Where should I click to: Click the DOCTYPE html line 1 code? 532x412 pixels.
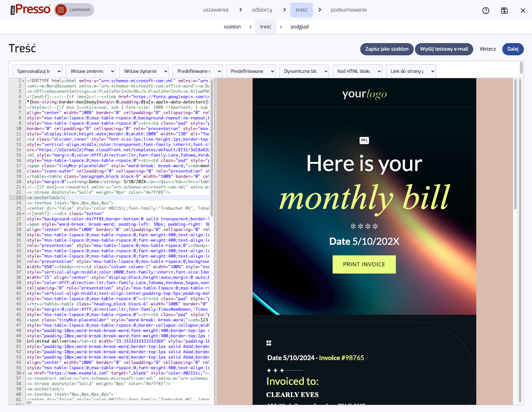coord(118,81)
